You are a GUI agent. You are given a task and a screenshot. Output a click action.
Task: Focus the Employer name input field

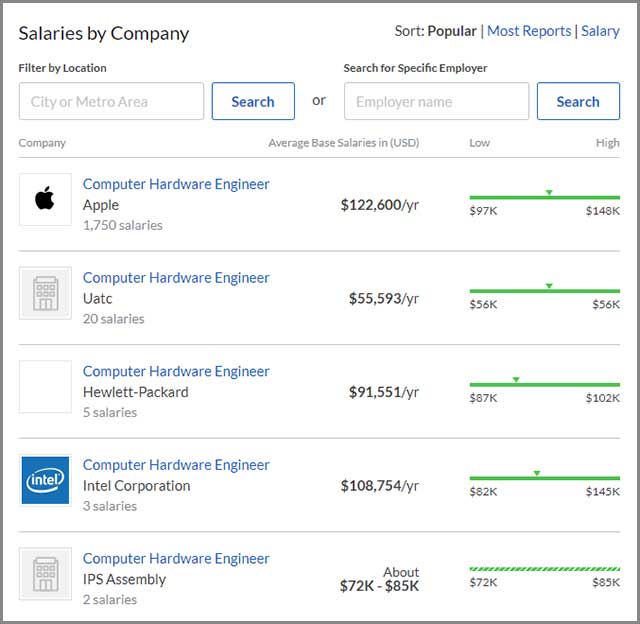(436, 101)
